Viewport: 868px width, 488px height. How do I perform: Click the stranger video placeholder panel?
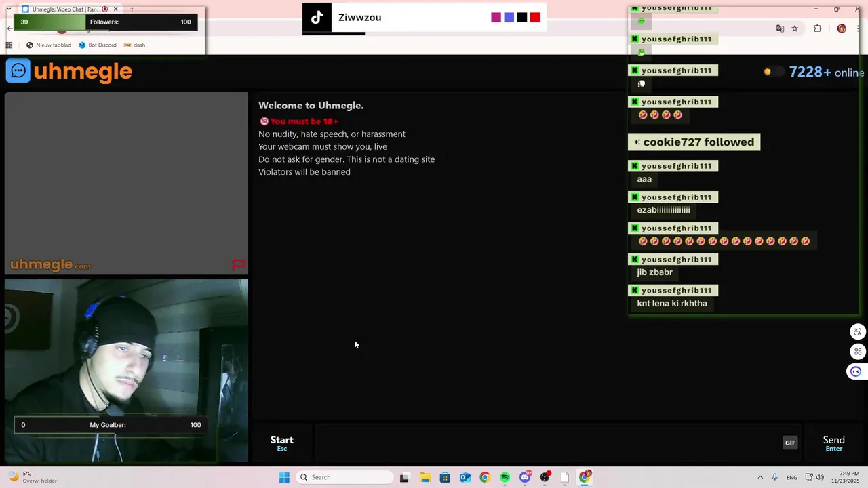tap(126, 183)
